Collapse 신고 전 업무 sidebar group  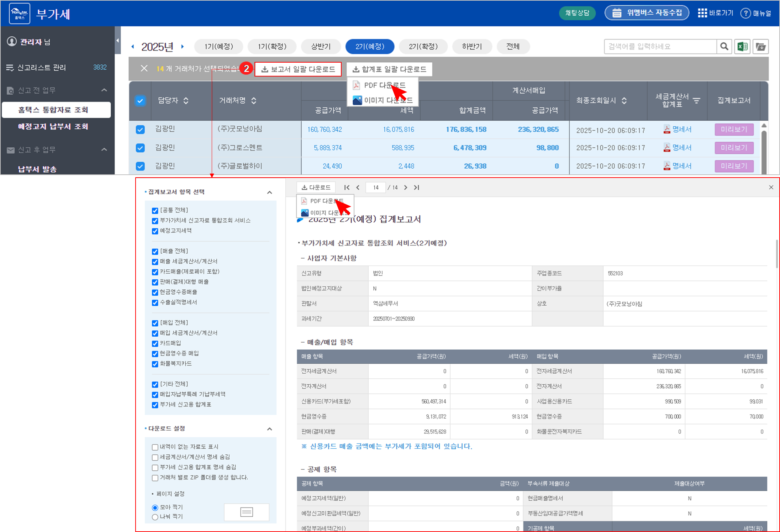(104, 90)
